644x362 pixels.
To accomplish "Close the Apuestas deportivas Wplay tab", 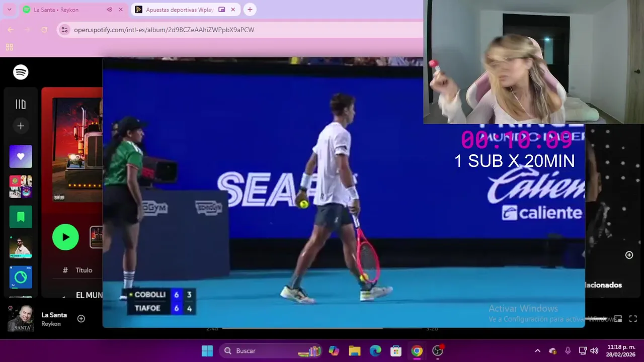I will coord(233,10).
